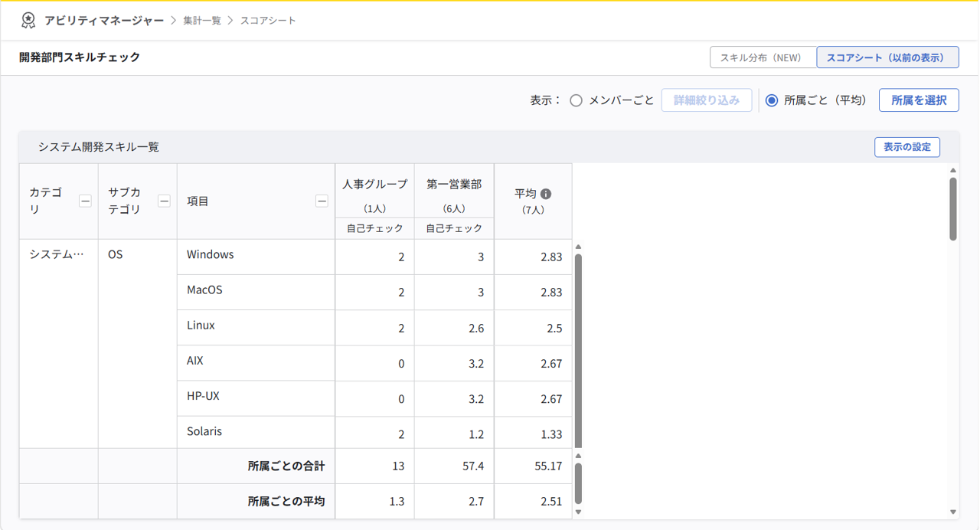Select the Windows item row
Image resolution: width=980 pixels, height=530 pixels.
click(x=256, y=257)
